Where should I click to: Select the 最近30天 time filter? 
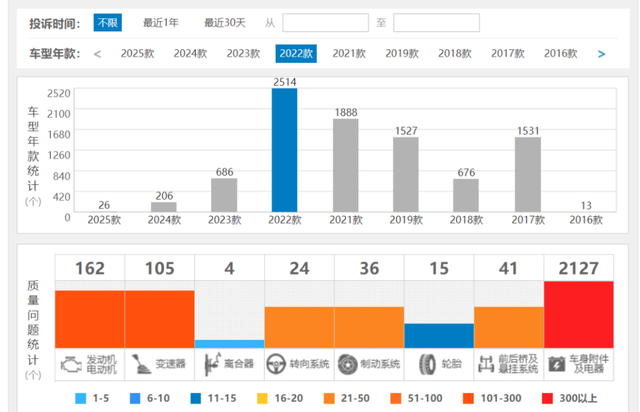pyautogui.click(x=225, y=22)
